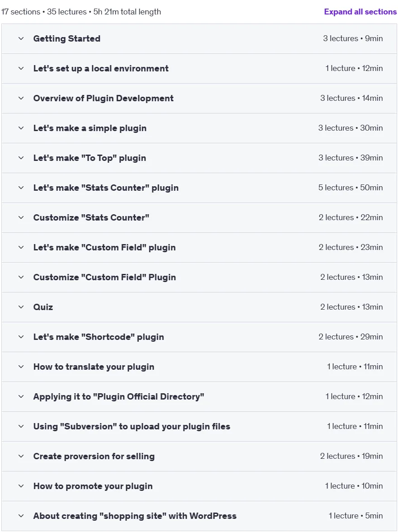Expand Let's set up a local environment chevron
The height and width of the screenshot is (532, 398).
click(21, 69)
